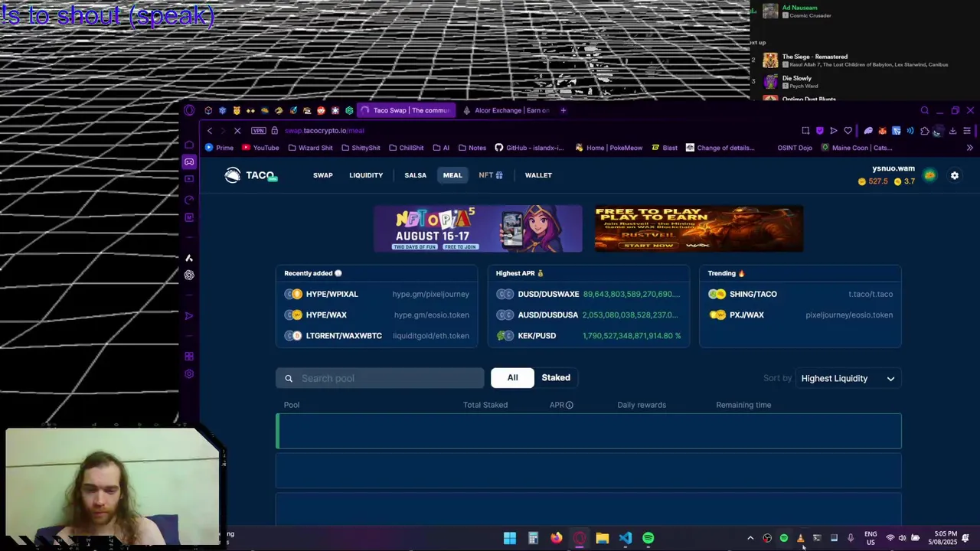Open the Opera GX logo menu
Viewport: 980px width, 551px height.
tap(189, 111)
